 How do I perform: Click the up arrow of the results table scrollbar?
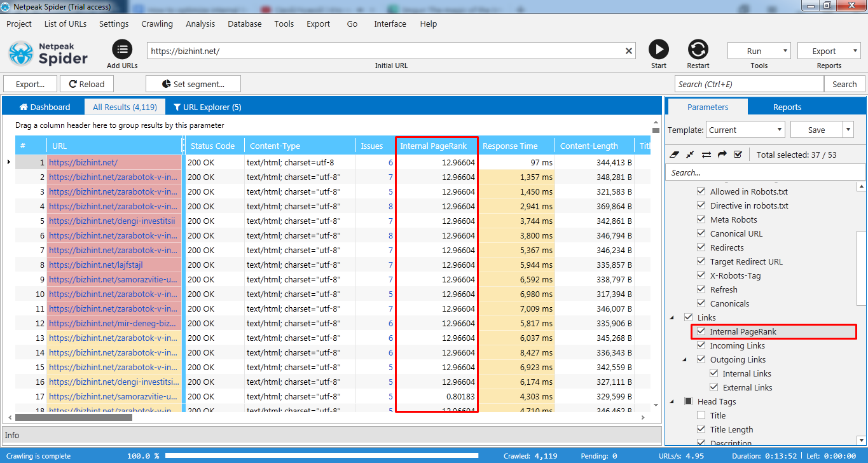pos(656,123)
